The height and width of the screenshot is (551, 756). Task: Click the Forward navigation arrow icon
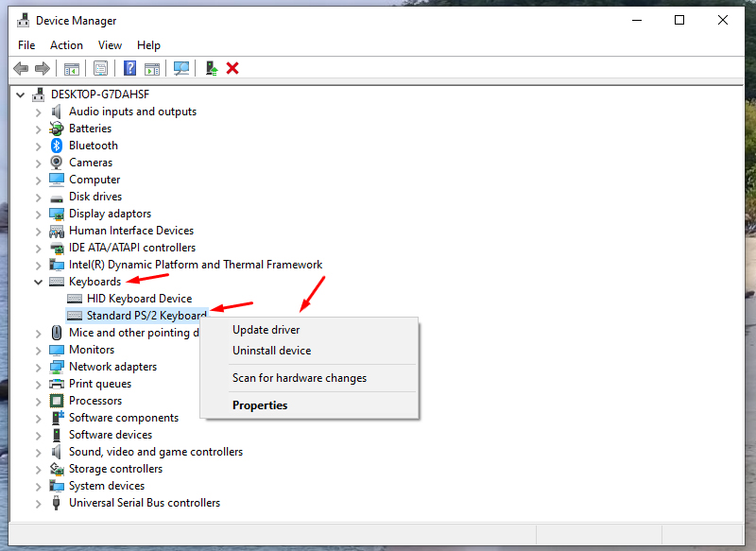pyautogui.click(x=43, y=68)
